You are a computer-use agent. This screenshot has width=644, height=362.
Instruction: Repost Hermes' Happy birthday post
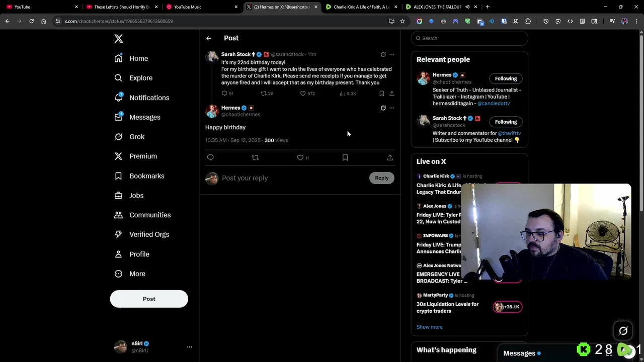255,157
